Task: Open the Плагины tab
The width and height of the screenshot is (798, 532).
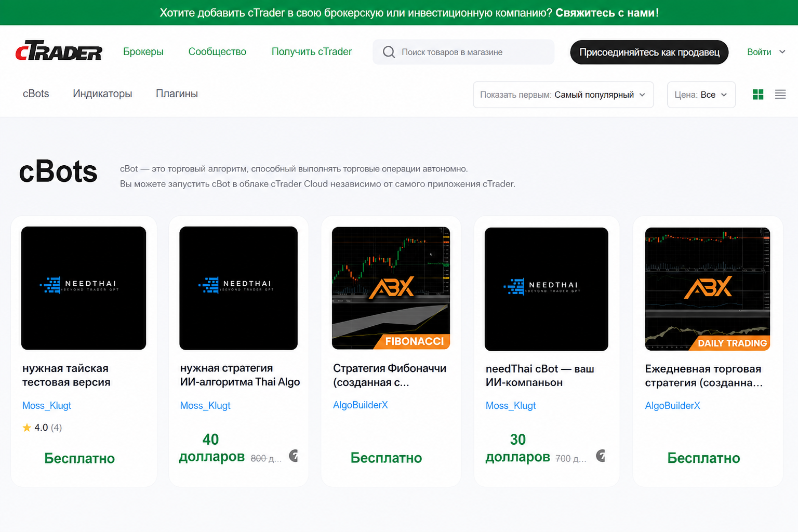Action: (177, 94)
